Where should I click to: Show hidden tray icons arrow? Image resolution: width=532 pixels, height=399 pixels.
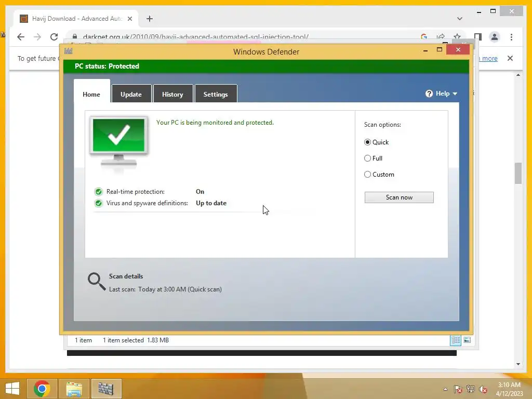coord(445,389)
